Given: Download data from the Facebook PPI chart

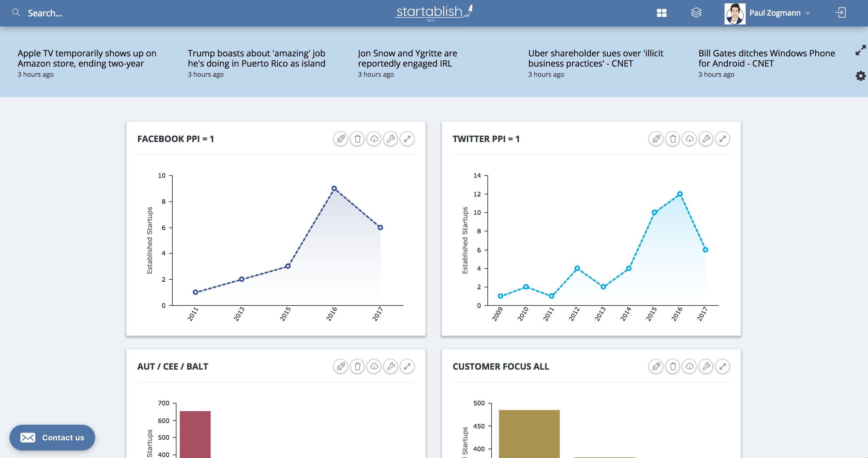Looking at the screenshot, I should [x=374, y=139].
